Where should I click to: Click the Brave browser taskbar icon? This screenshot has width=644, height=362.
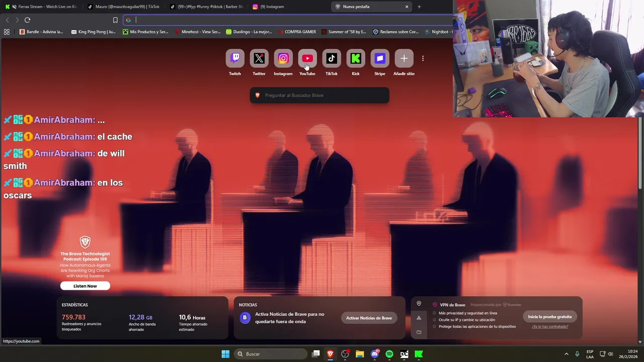tap(330, 354)
